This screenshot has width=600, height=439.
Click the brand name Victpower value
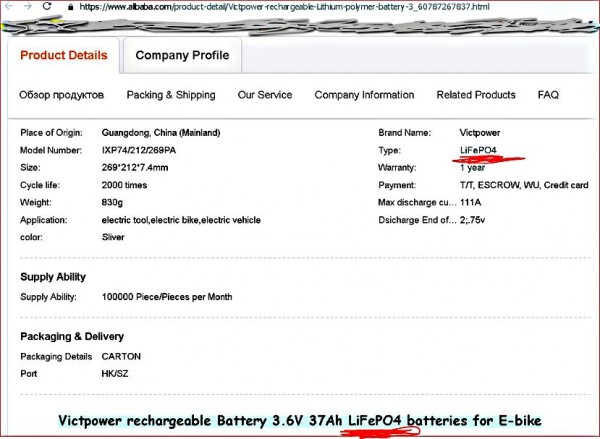pos(480,133)
